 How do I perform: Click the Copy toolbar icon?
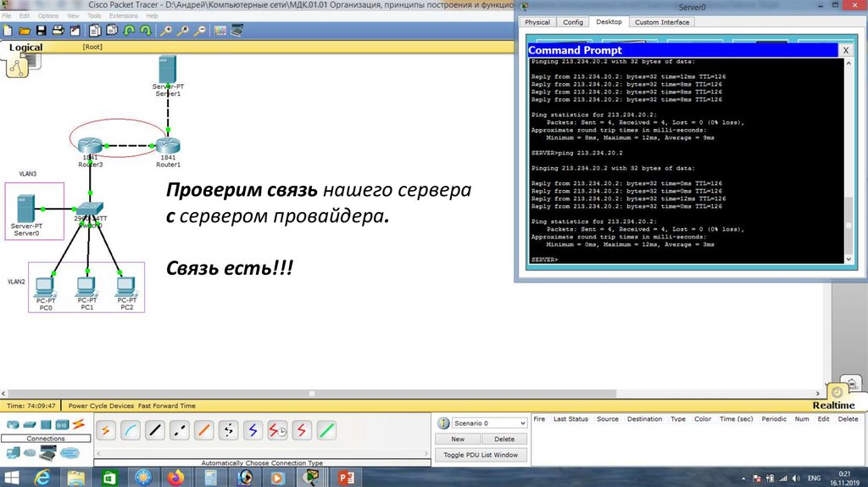[95, 31]
